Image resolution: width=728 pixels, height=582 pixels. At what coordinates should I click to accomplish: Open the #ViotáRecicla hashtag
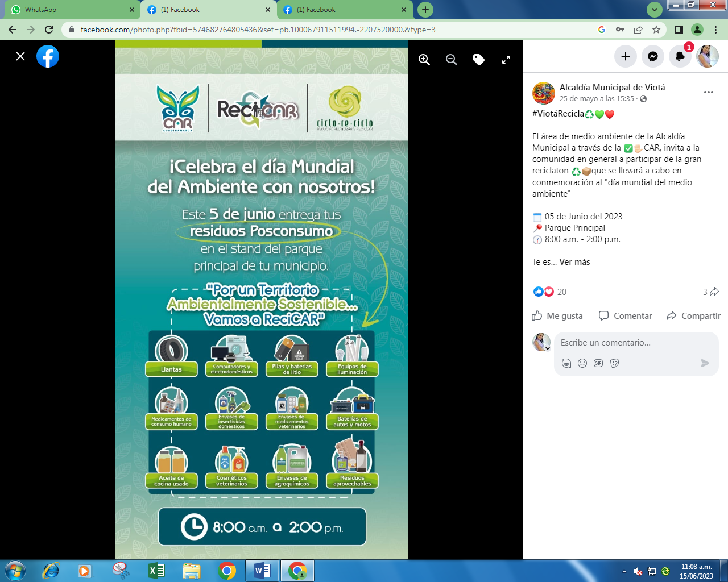[558, 114]
